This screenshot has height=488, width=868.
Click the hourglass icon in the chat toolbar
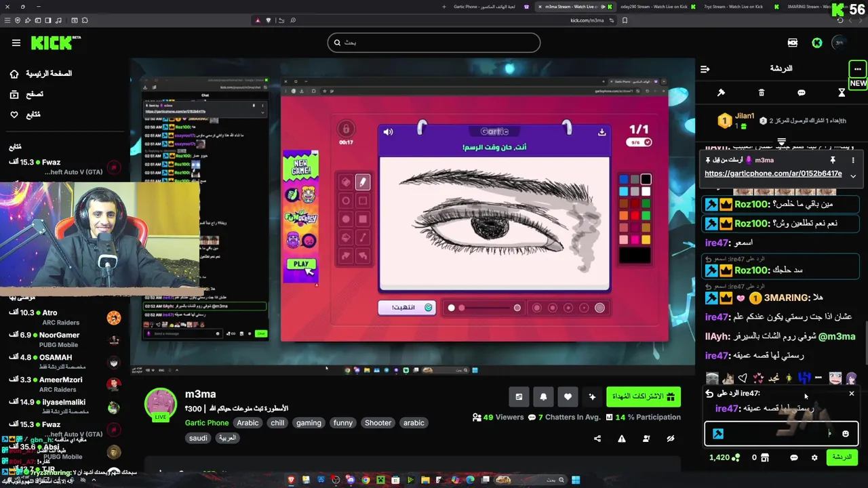(x=842, y=92)
